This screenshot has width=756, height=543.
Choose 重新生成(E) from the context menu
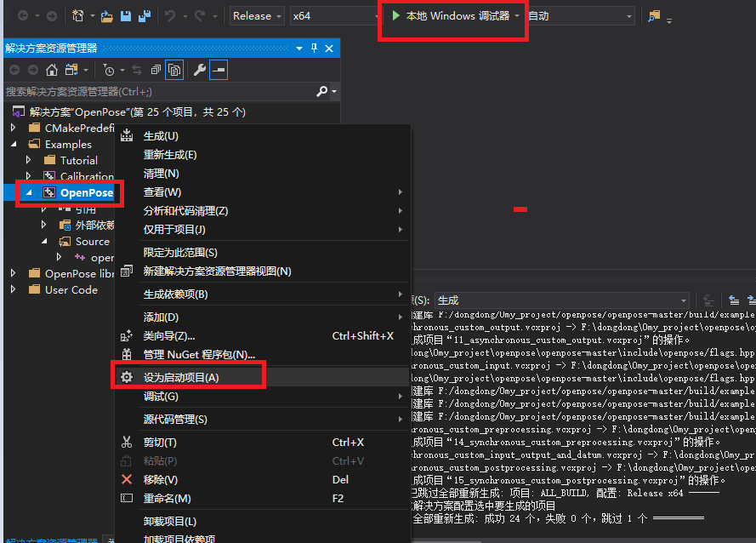(262, 154)
